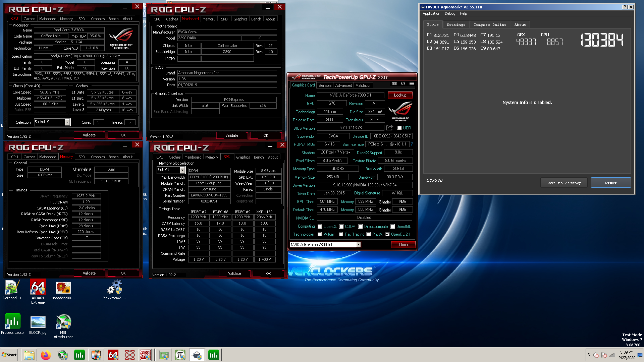Switch to Aquamark Settings tab

pyautogui.click(x=456, y=24)
